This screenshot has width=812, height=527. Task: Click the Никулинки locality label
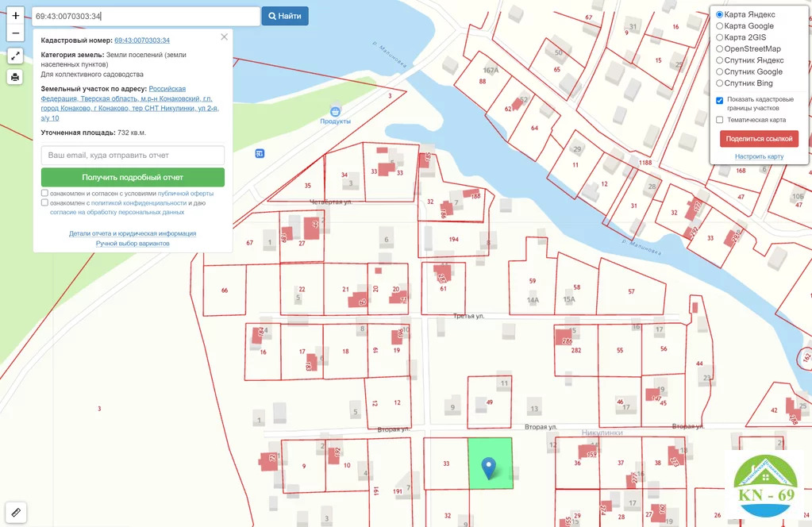[x=602, y=433]
